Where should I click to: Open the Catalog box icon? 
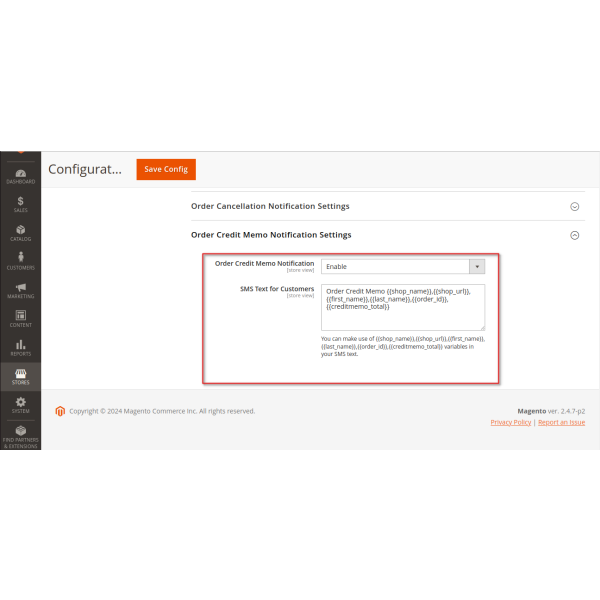tap(20, 230)
